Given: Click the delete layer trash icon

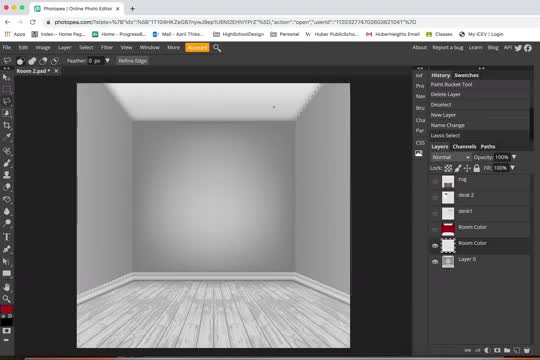Looking at the screenshot, I should 527,350.
